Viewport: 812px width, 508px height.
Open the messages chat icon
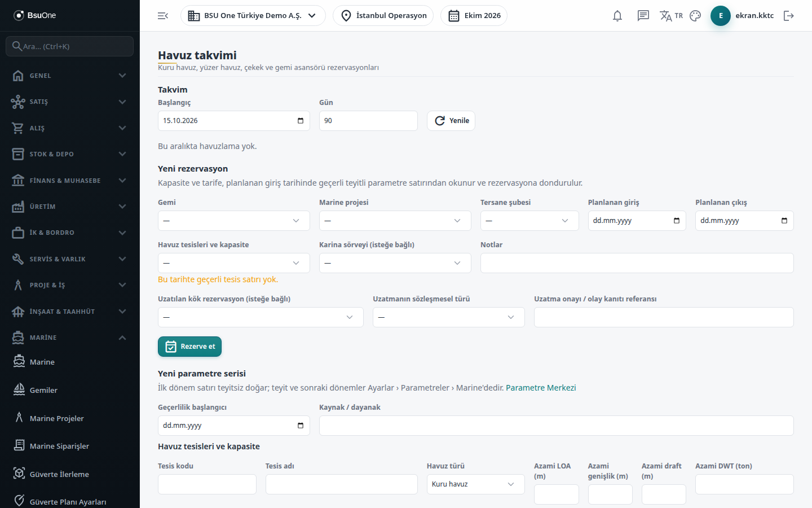(x=643, y=16)
